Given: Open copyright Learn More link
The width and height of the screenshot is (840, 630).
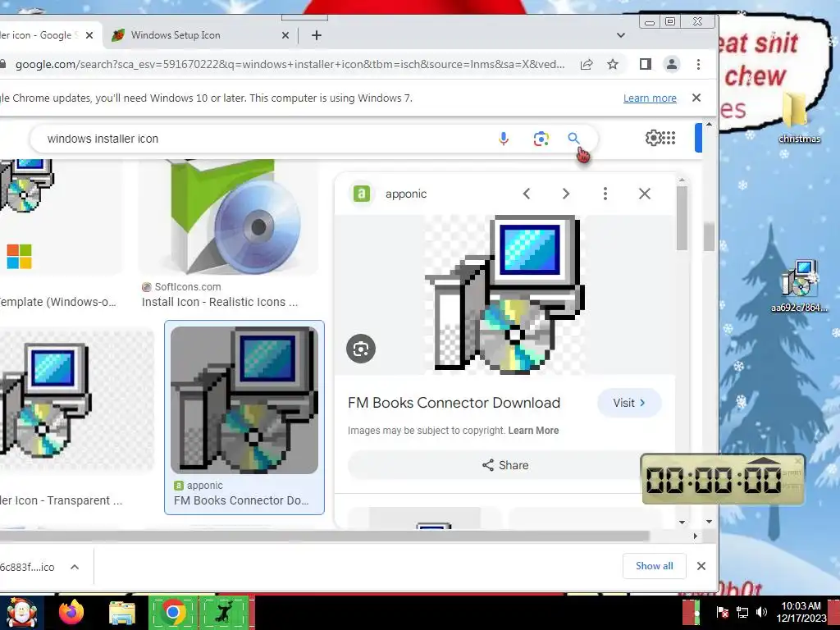Looking at the screenshot, I should tap(533, 431).
